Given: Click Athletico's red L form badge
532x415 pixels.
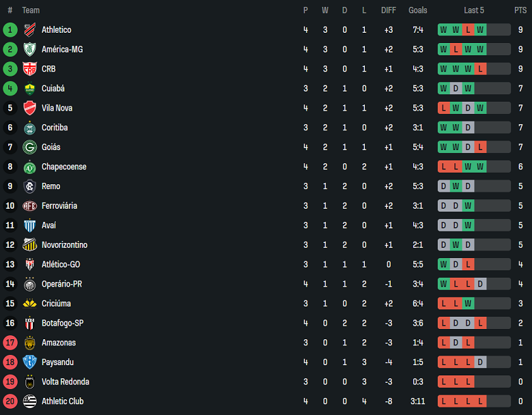Looking at the screenshot, I should coord(468,30).
